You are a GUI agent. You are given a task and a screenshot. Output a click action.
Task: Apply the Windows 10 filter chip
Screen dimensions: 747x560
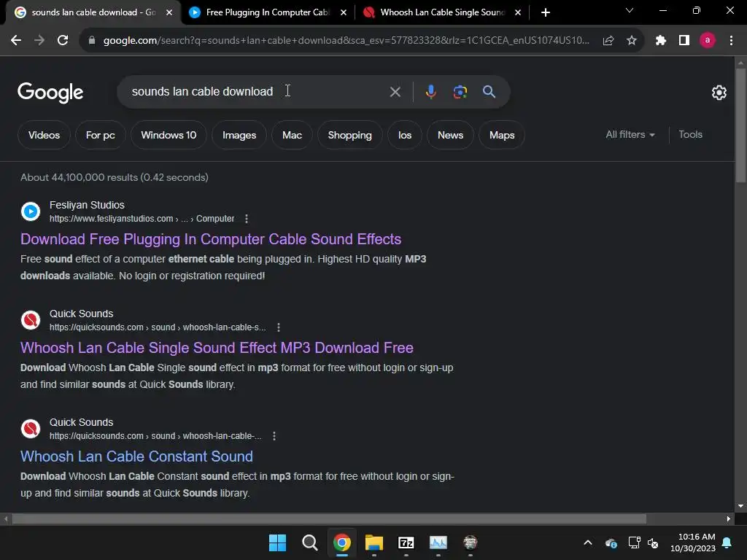169,135
